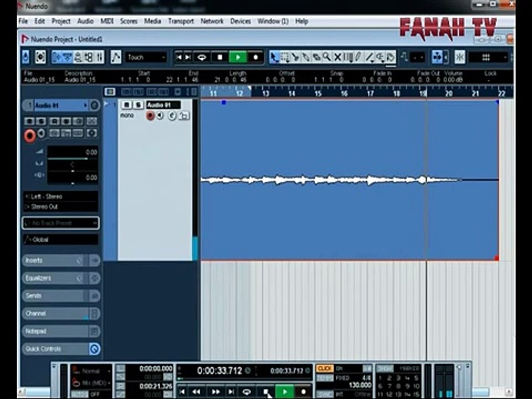
Task: Record-enable Audio 01 in track list
Action: coord(150,116)
